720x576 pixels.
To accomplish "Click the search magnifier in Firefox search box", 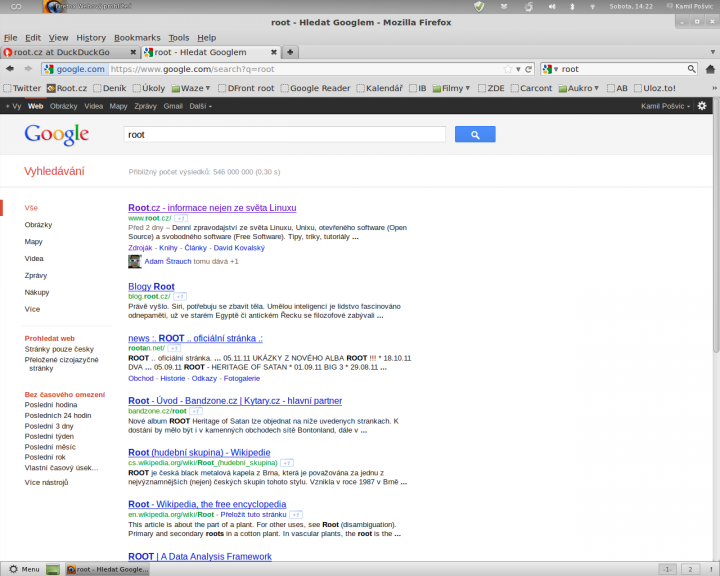I will coord(692,69).
